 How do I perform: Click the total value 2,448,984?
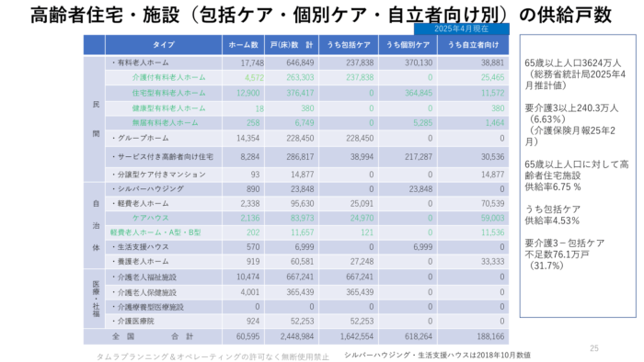point(297,336)
